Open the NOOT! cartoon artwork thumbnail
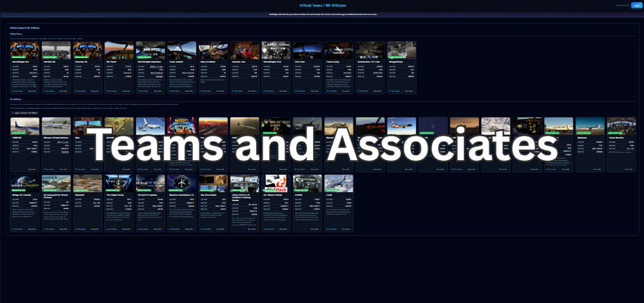The height and width of the screenshot is (303, 644). click(182, 126)
